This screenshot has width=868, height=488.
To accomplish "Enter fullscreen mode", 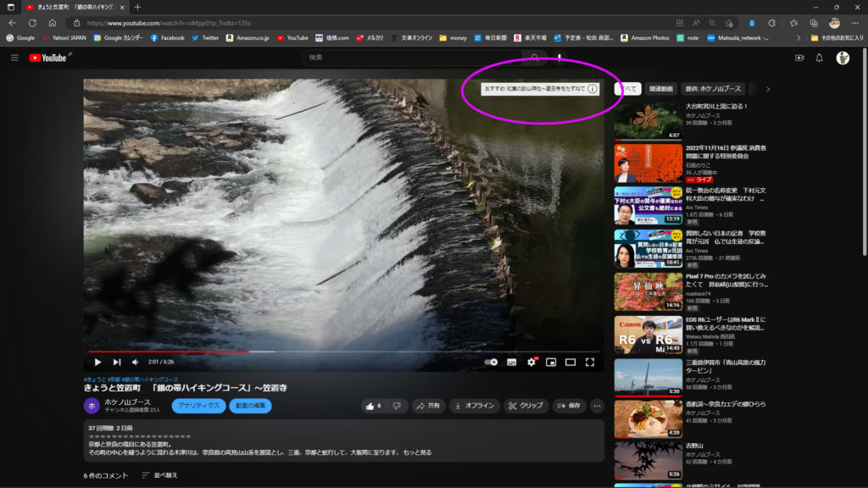I will pos(590,362).
